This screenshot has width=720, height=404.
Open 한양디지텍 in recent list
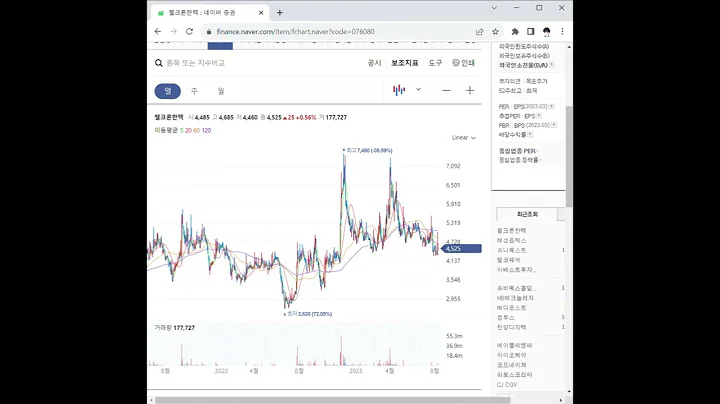(x=512, y=327)
